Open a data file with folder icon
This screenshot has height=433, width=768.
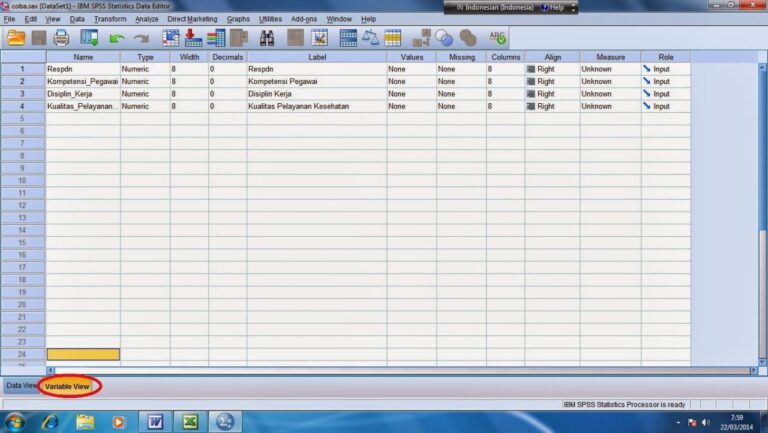click(x=16, y=38)
